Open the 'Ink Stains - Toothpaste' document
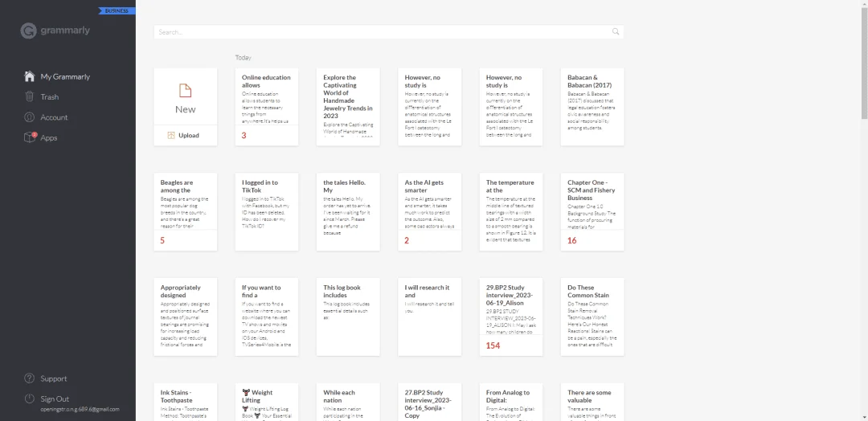 pyautogui.click(x=186, y=403)
